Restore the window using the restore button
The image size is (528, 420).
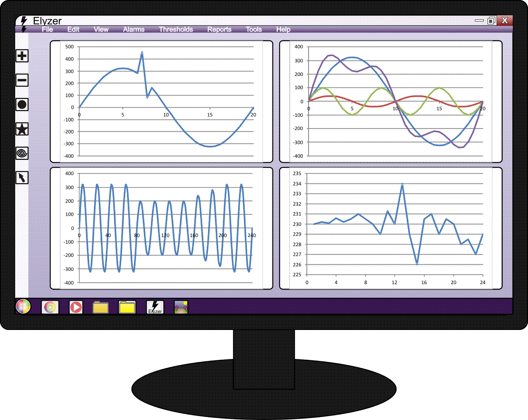click(491, 21)
